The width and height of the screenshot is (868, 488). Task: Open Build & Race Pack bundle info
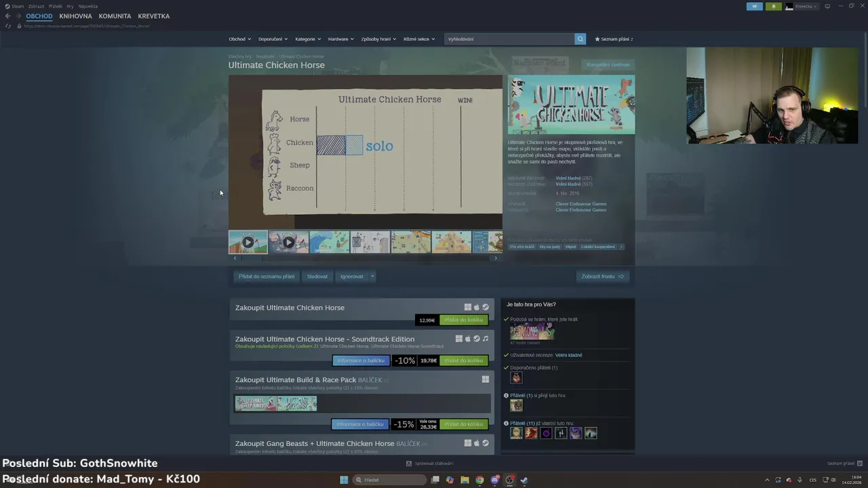361,424
